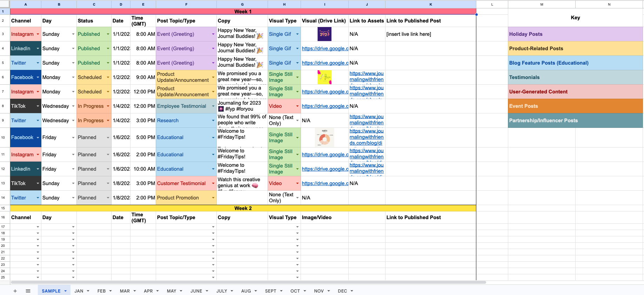Expand the Instagram channel dropdown in row 3
This screenshot has height=295, width=644.
38,34
